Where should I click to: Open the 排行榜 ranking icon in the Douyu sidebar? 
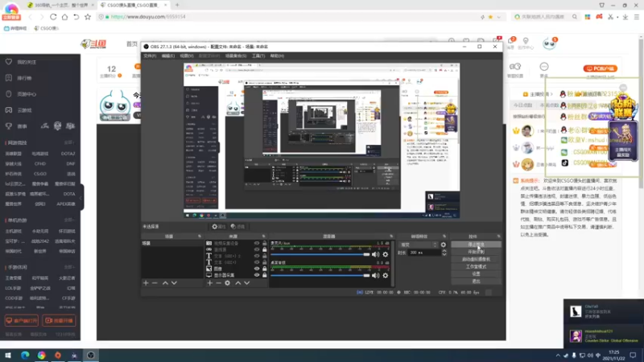[9, 78]
